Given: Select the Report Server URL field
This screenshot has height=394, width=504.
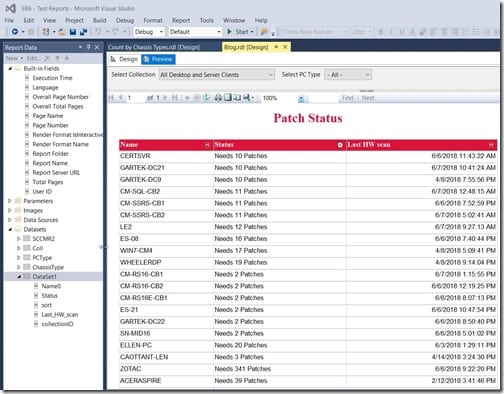Looking at the screenshot, I should pyautogui.click(x=56, y=173).
